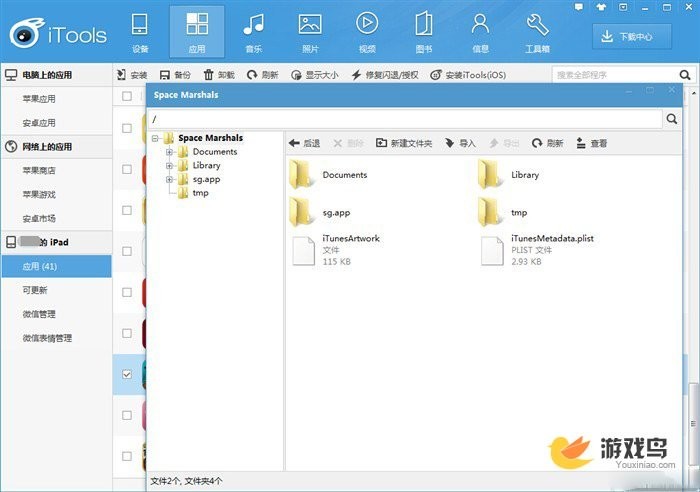Select 安卓应用 in sidebar
Screen dimensions: 700x492
coord(39,123)
